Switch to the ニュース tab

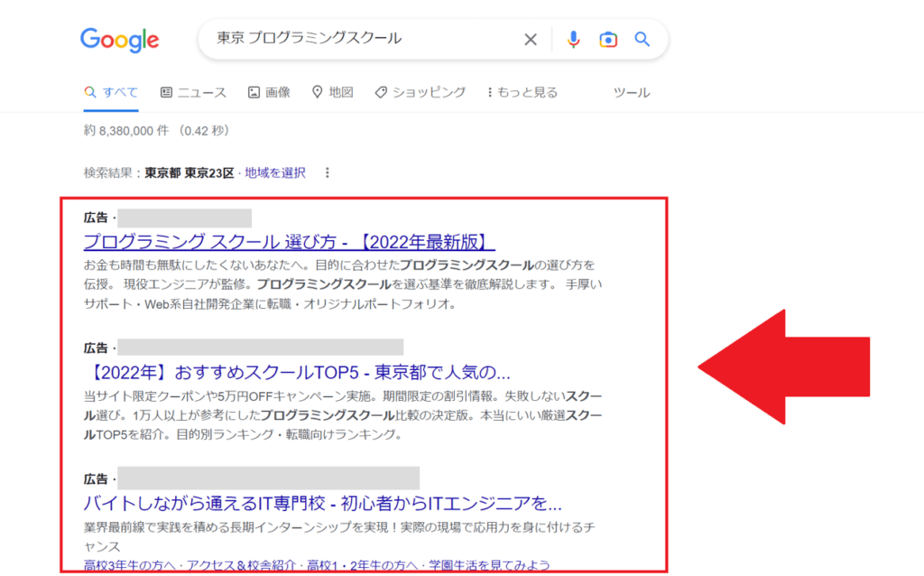coord(193,93)
